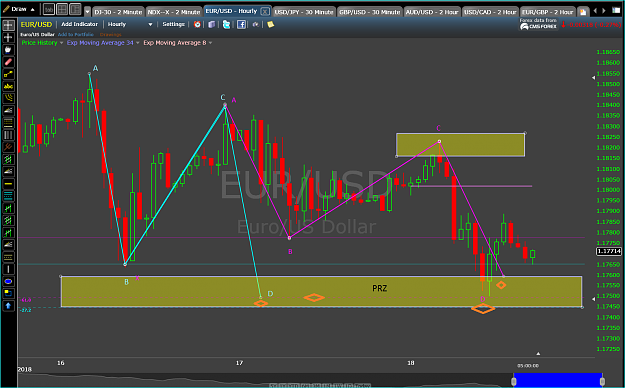Viewport: 625px width, 388px height.
Task: Select the blue up arrow tool
Action: pos(8,306)
